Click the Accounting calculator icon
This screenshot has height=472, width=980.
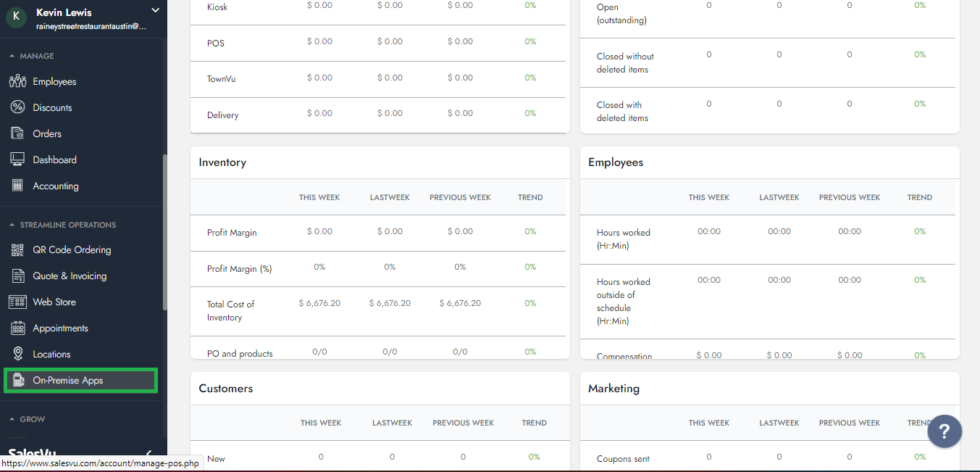coord(18,186)
